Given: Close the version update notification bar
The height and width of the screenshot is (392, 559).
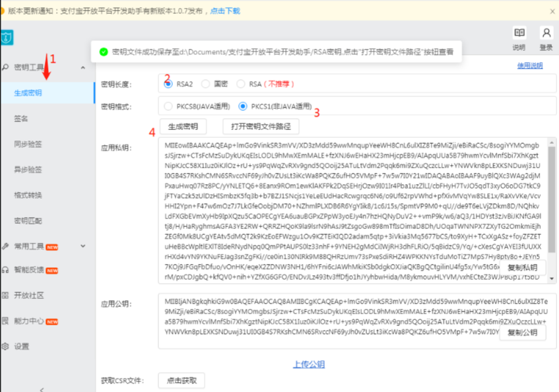Looking at the screenshot, I should tap(552, 11).
